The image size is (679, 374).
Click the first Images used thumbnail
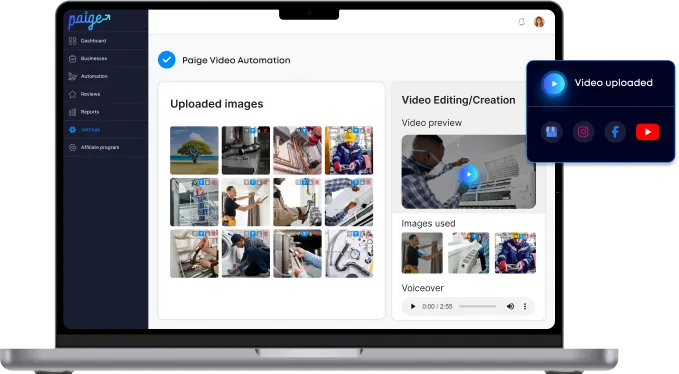click(422, 253)
